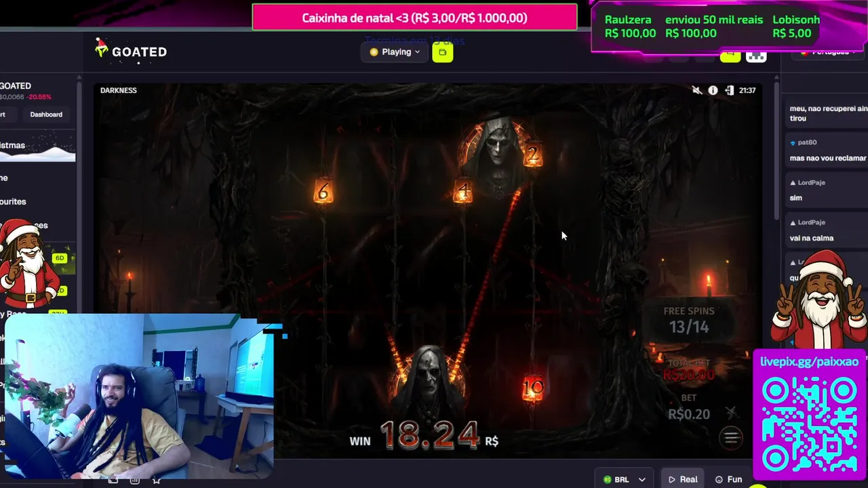868x488 pixels.
Task: Click the hooded skull figure at bottom
Action: coord(429,382)
